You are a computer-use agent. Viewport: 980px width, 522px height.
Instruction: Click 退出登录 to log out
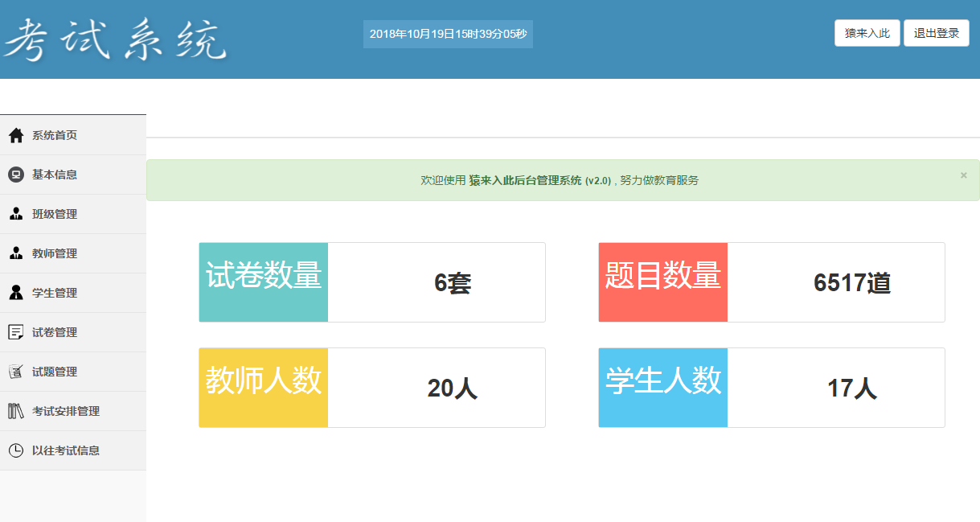(936, 32)
